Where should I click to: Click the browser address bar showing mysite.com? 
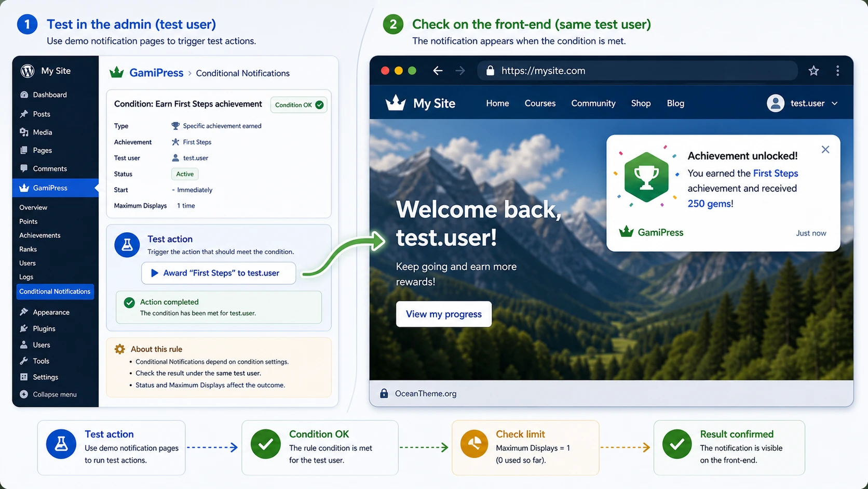click(x=638, y=71)
